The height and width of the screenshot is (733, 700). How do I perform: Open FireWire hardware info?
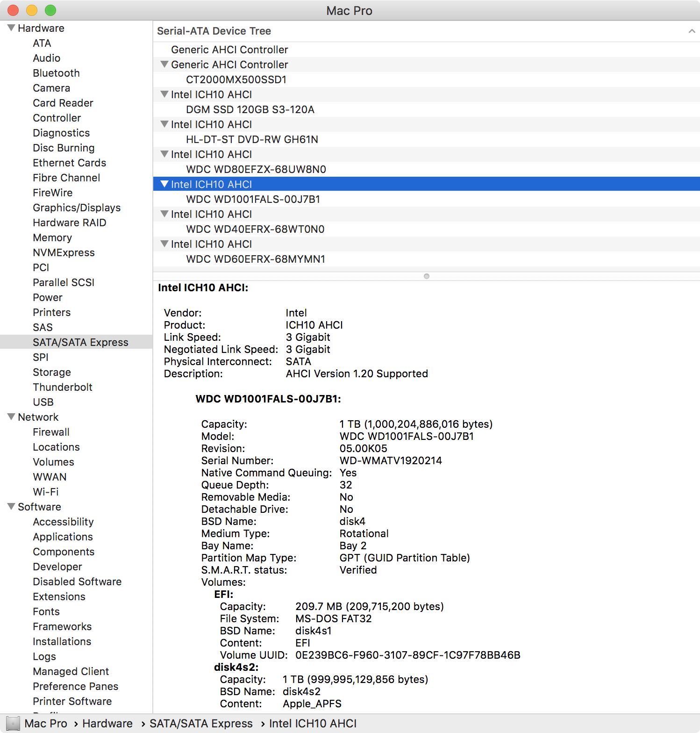[53, 193]
